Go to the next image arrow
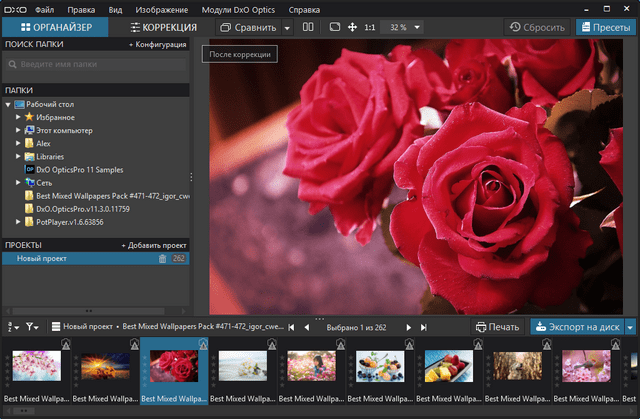This screenshot has width=640, height=419. pyautogui.click(x=407, y=327)
